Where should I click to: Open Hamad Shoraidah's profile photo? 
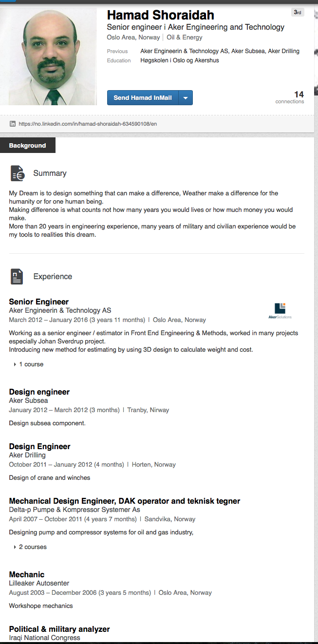[49, 56]
